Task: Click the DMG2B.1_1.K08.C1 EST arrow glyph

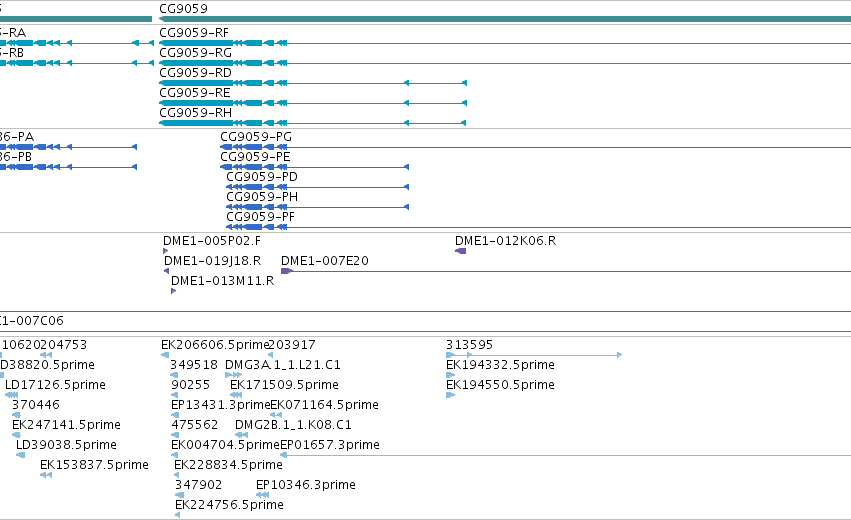Action: click(x=242, y=435)
